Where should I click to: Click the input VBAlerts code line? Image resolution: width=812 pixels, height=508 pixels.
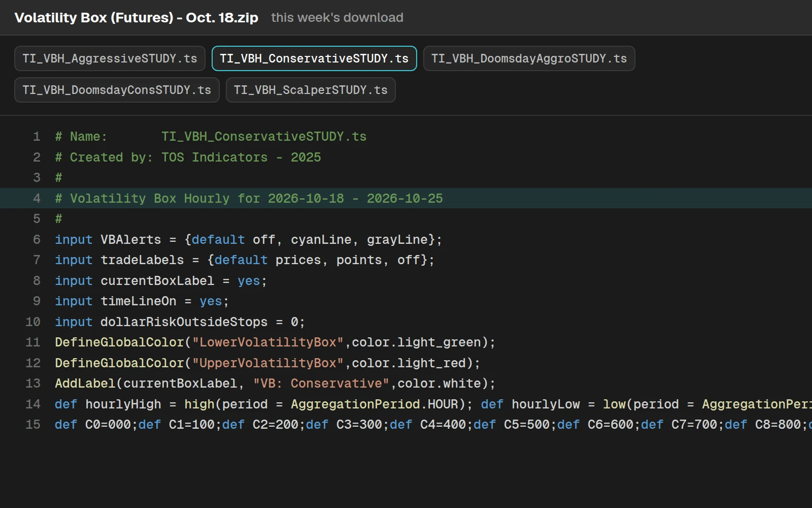tap(249, 240)
